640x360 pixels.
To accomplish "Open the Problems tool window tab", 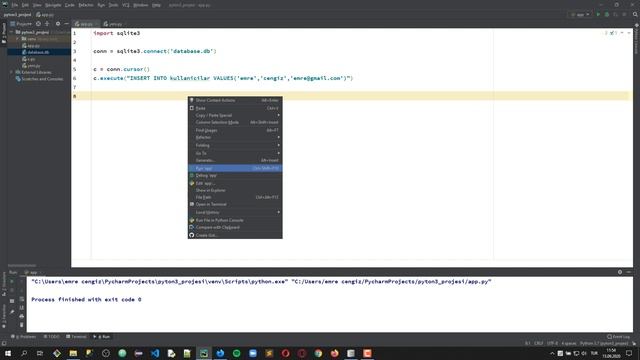I will 24,337.
